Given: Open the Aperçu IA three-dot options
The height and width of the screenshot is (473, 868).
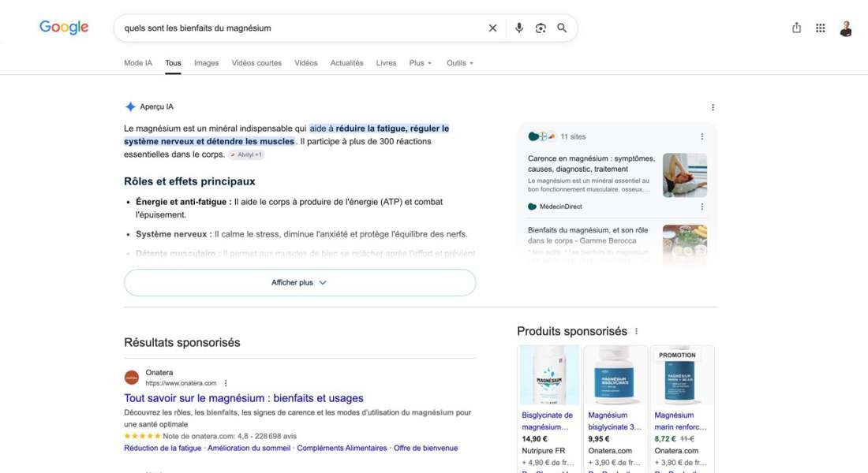Looking at the screenshot, I should coord(713,107).
